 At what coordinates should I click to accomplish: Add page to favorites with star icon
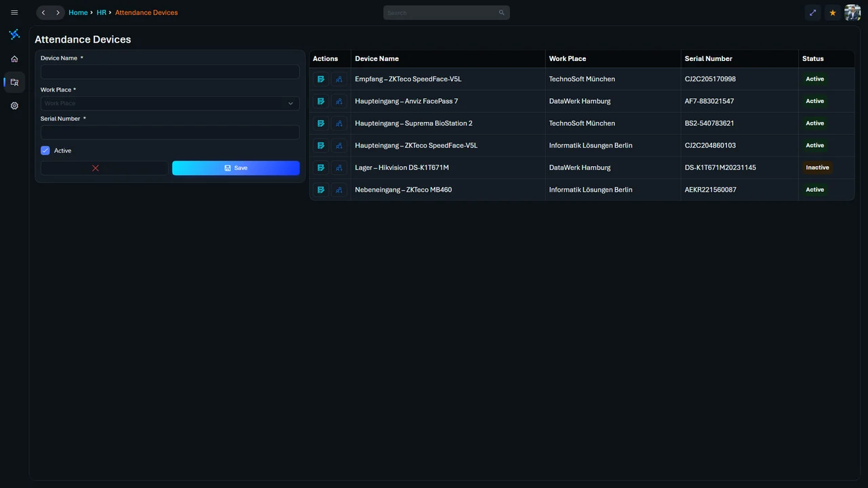click(x=833, y=12)
